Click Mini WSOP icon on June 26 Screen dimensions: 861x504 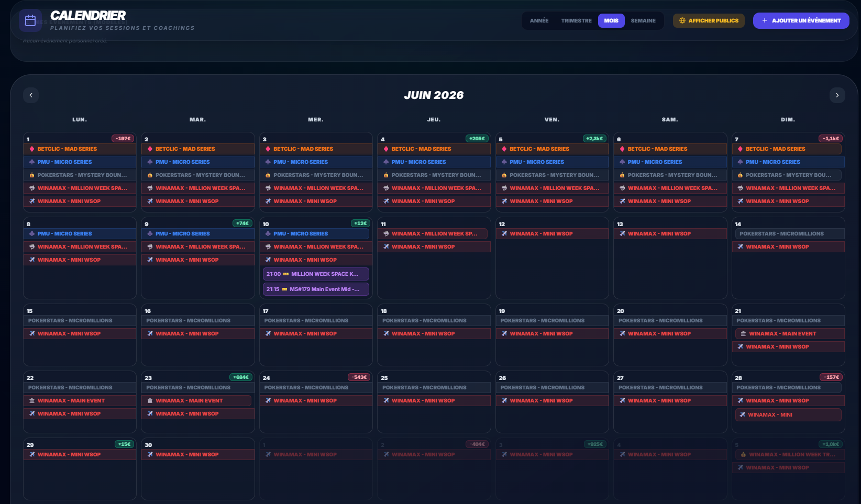click(504, 401)
